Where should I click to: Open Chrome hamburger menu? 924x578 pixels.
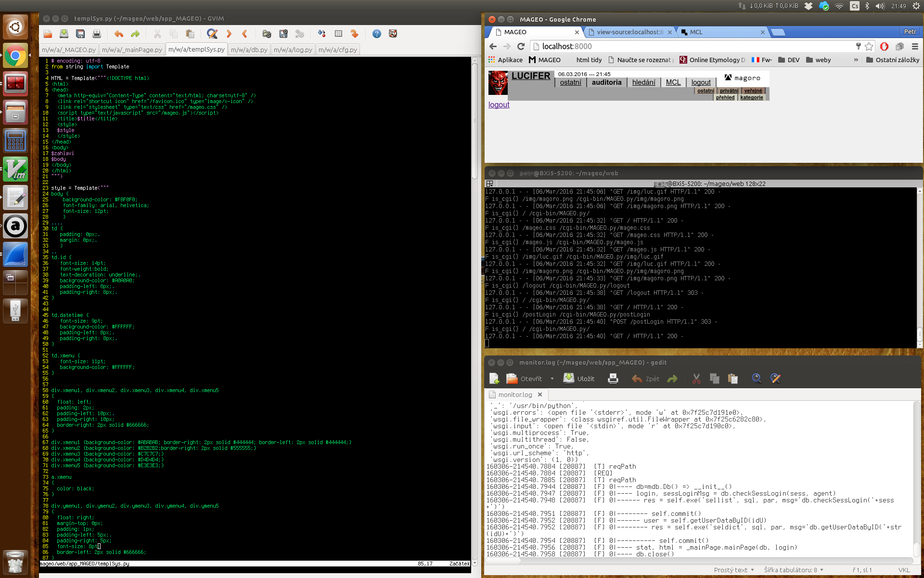pyautogui.click(x=915, y=46)
